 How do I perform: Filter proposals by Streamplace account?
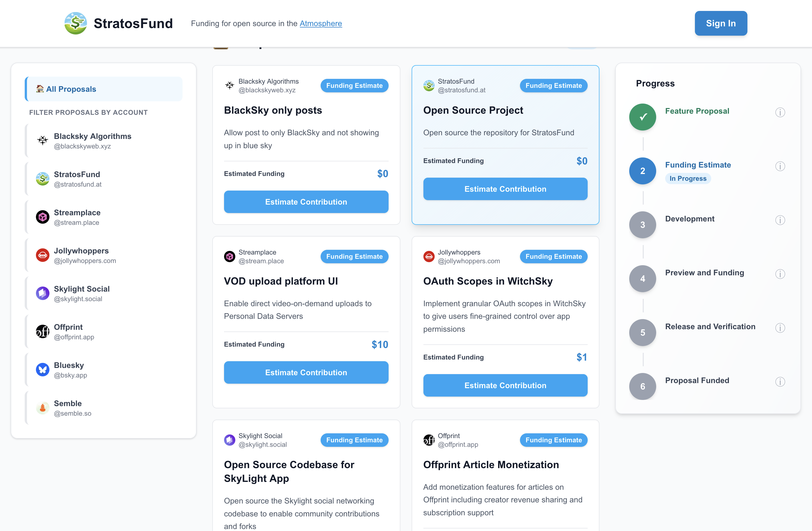pos(104,217)
